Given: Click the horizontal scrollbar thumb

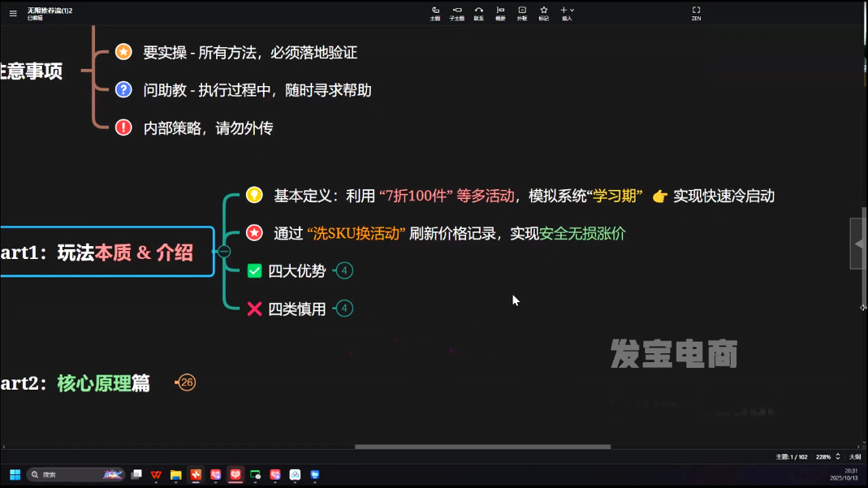Looking at the screenshot, I should pyautogui.click(x=482, y=447).
